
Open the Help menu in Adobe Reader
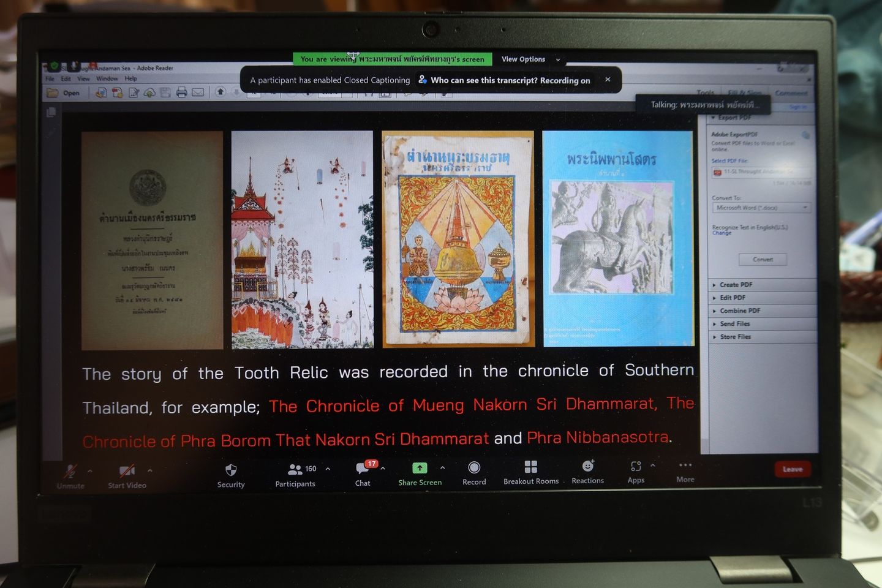tap(131, 78)
